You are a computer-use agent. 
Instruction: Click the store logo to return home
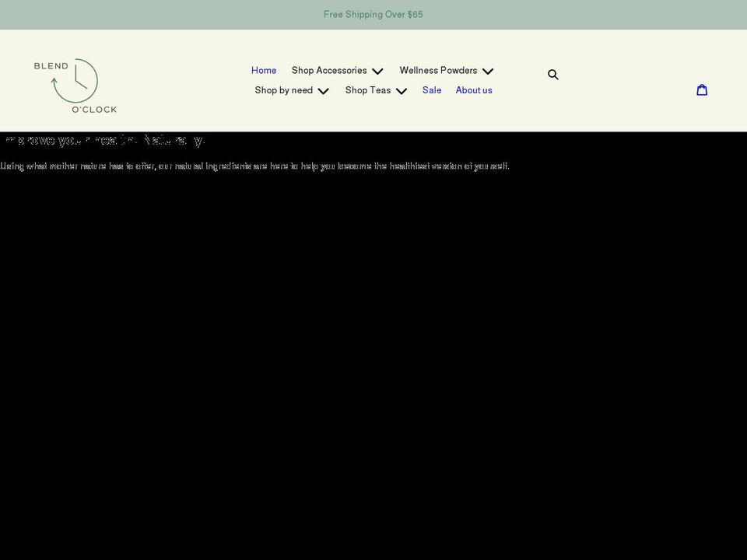tap(75, 84)
